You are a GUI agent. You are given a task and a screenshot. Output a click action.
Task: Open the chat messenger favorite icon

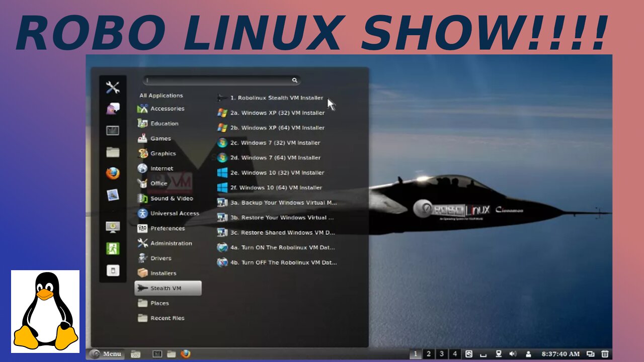[113, 109]
